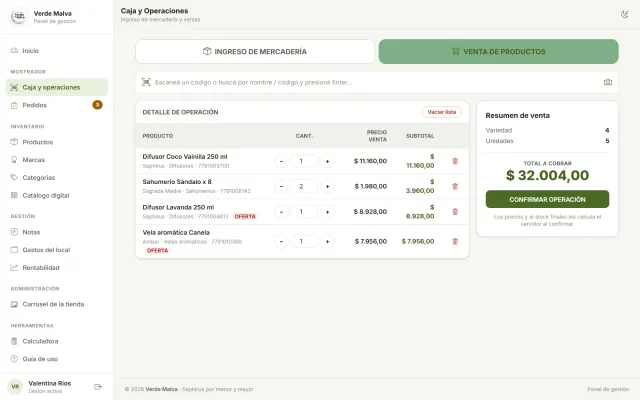
Task: Select the $ 32.004,00 total amount
Action: (x=547, y=175)
